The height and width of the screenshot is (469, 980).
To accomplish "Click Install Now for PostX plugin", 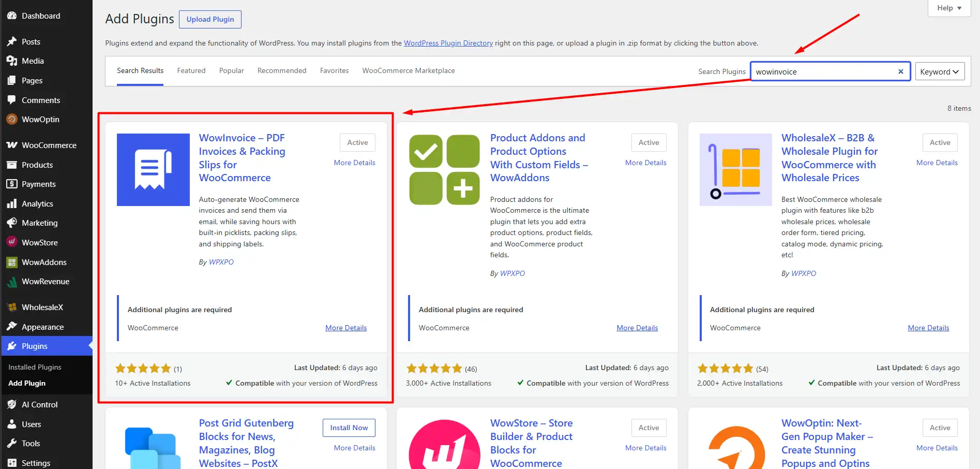I will [x=349, y=428].
